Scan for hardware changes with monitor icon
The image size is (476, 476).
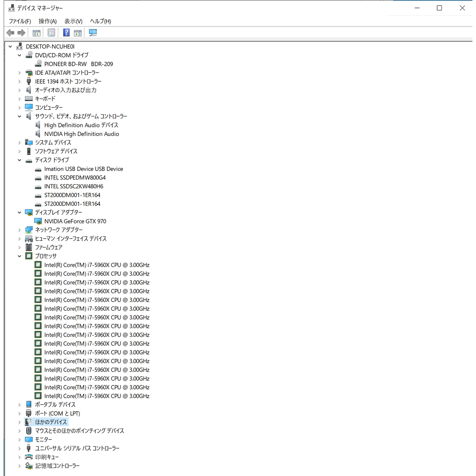pos(93,33)
